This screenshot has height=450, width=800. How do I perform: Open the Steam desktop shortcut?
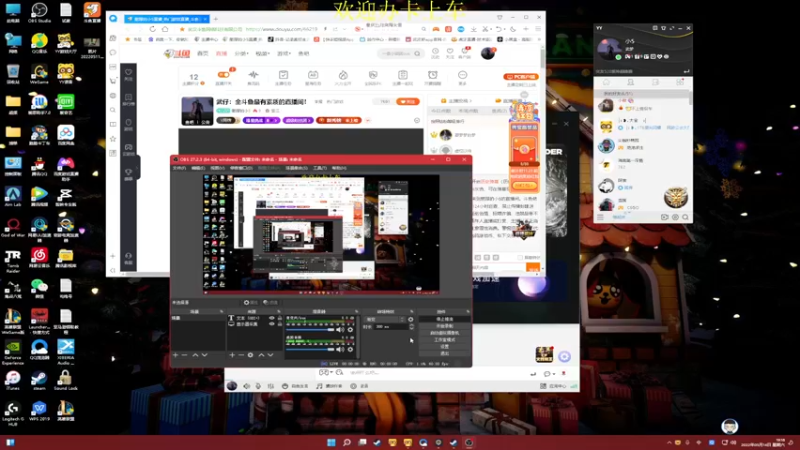point(39,380)
